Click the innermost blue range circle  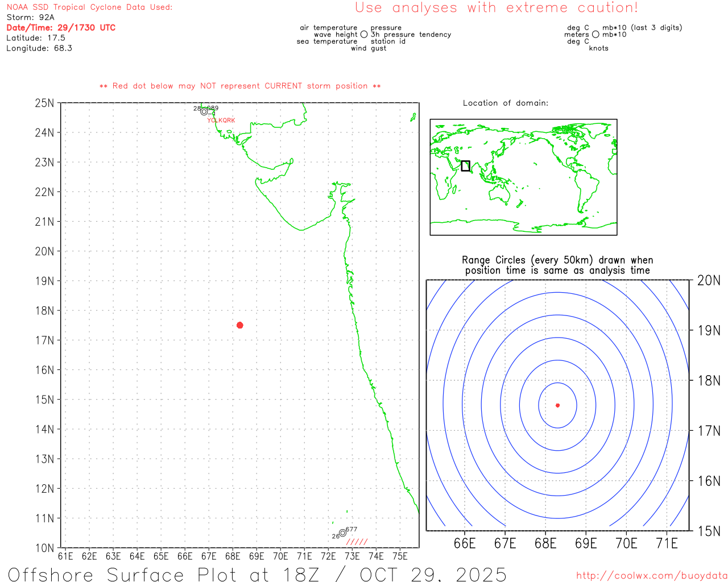[x=557, y=405]
